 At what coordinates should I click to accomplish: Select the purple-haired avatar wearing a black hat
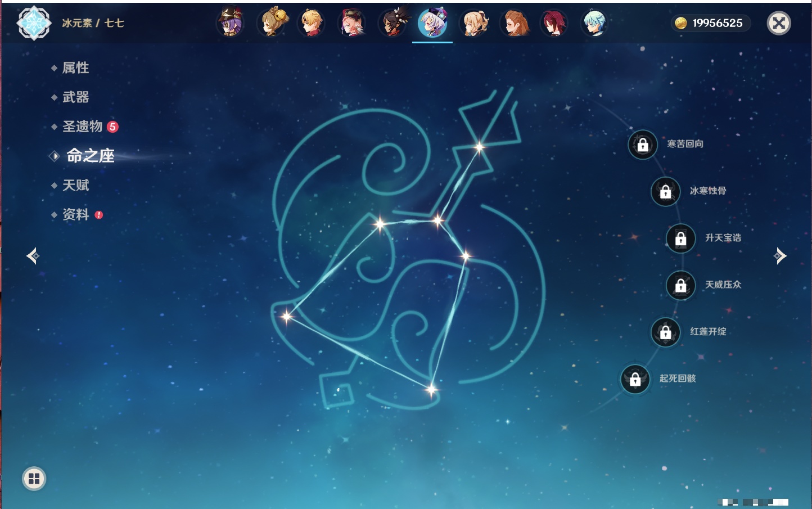coord(231,23)
